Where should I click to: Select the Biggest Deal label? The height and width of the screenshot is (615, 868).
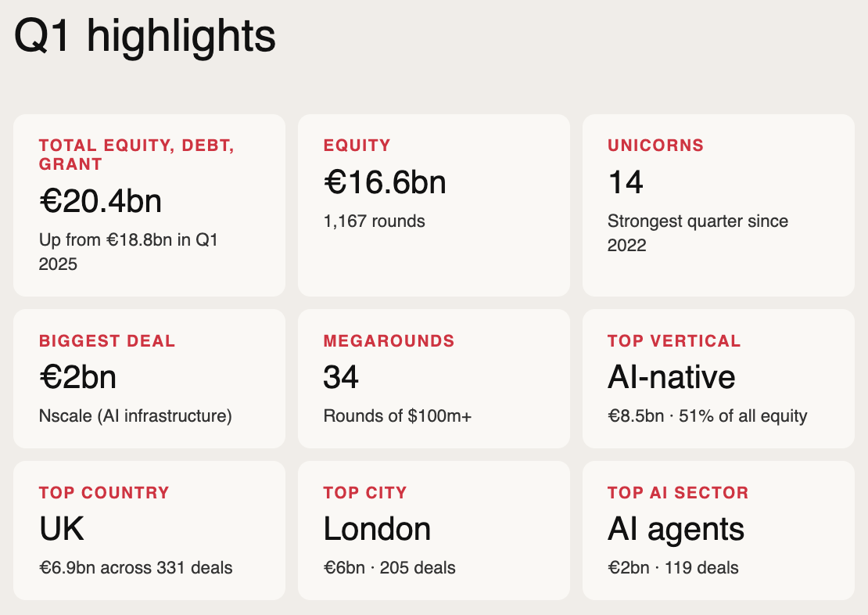point(107,341)
